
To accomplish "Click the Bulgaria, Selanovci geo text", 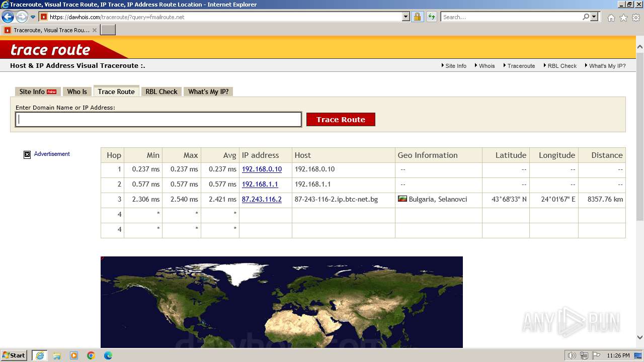I will [x=438, y=200].
